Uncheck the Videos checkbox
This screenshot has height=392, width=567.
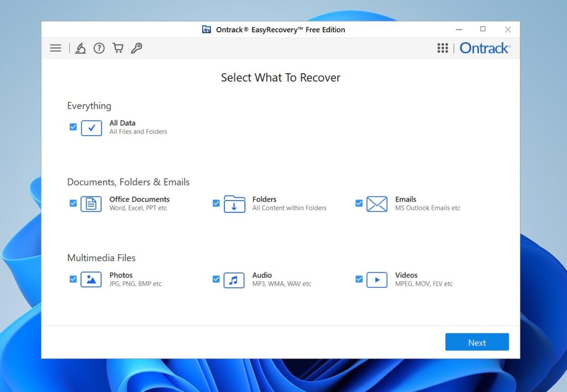359,279
